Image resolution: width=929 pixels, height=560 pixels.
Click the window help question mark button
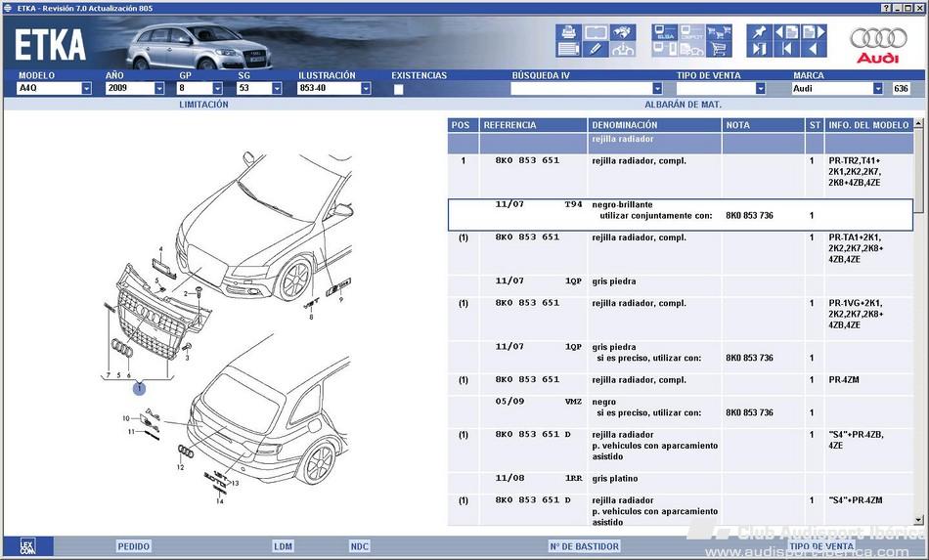886,8
